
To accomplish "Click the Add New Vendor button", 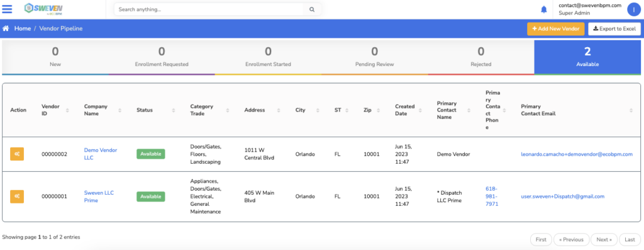I will click(x=556, y=29).
